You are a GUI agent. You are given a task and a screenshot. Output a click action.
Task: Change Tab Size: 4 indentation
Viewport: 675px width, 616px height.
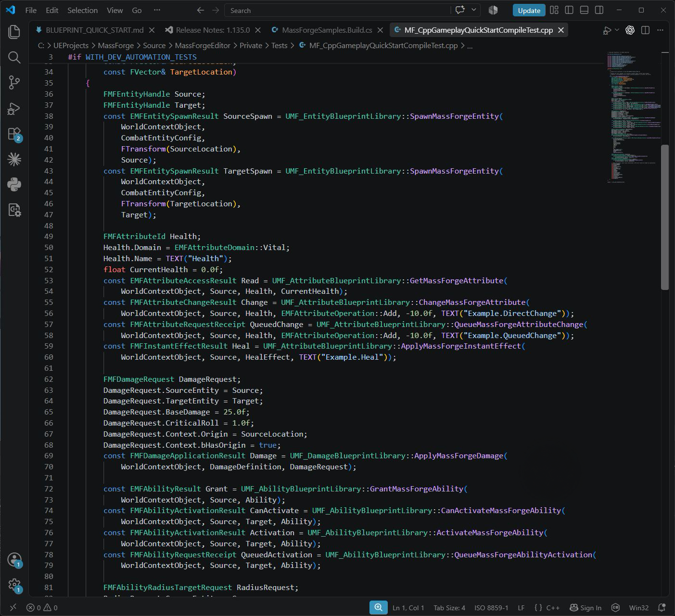tap(449, 607)
